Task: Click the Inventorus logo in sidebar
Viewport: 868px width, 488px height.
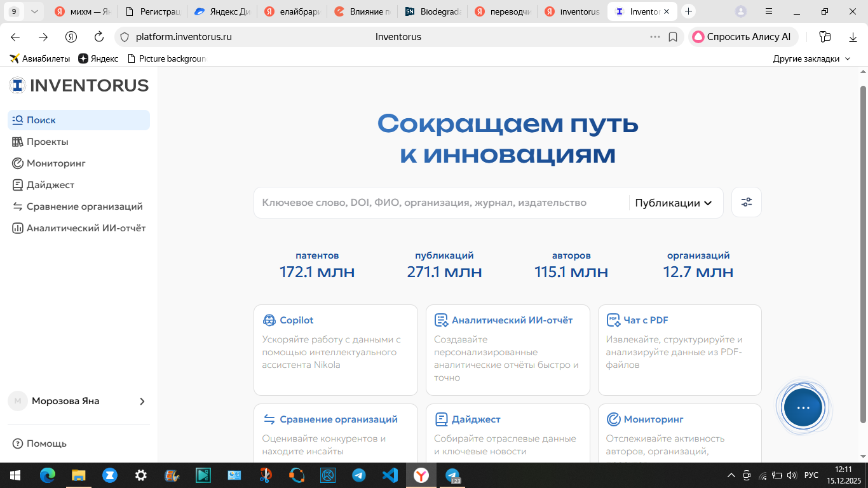Action: click(79, 85)
